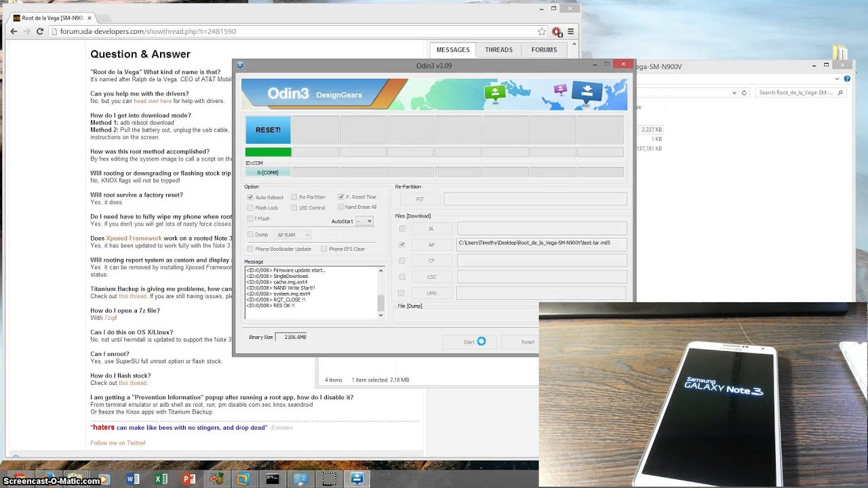Click the 'RES OK !!' log line
The height and width of the screenshot is (488, 868).
pyautogui.click(x=271, y=306)
